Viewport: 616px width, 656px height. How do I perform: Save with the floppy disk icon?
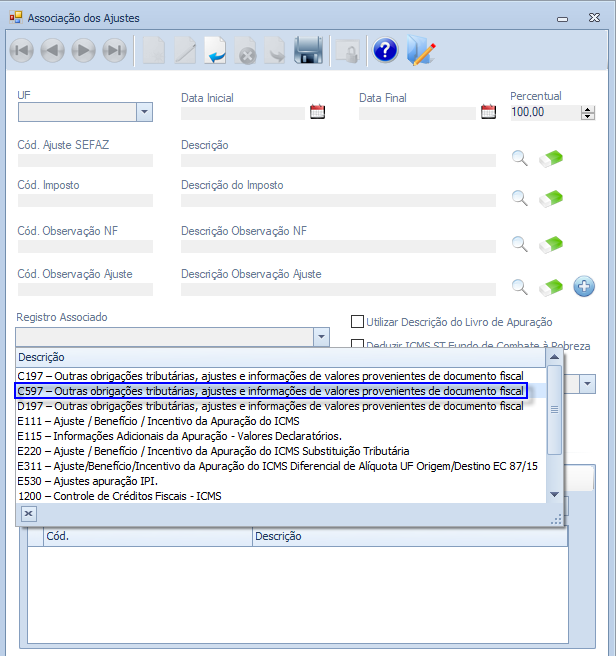(308, 50)
